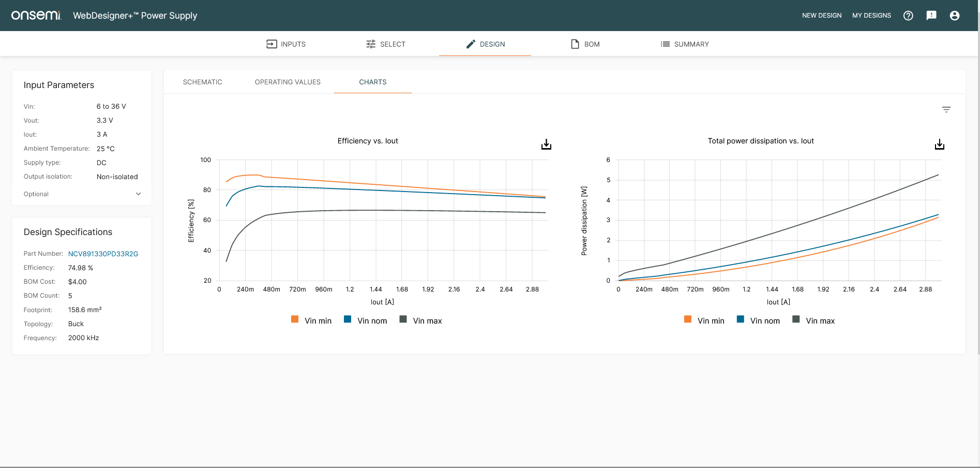Open part number NCV891330PD33R2G link
Viewport: 980px width, 468px height.
coord(103,254)
